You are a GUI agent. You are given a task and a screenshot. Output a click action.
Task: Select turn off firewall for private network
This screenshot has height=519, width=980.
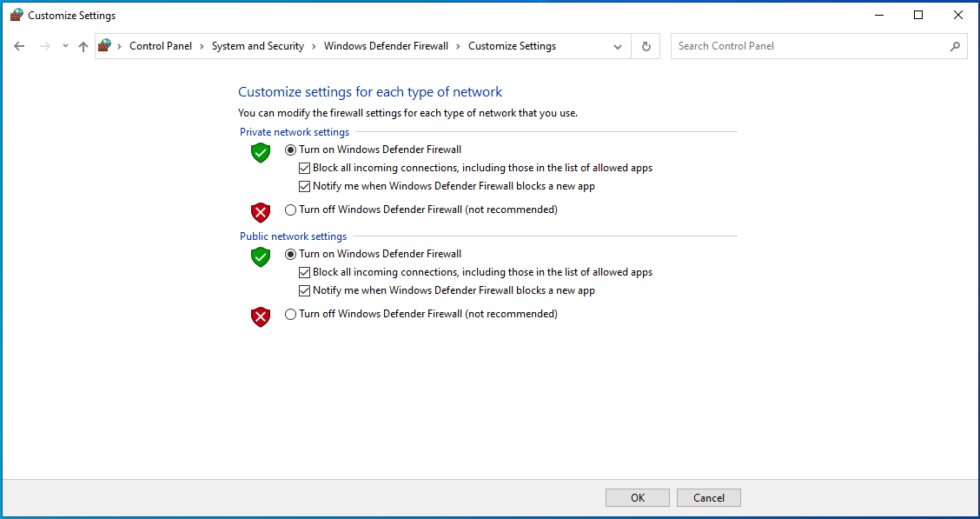[290, 209]
